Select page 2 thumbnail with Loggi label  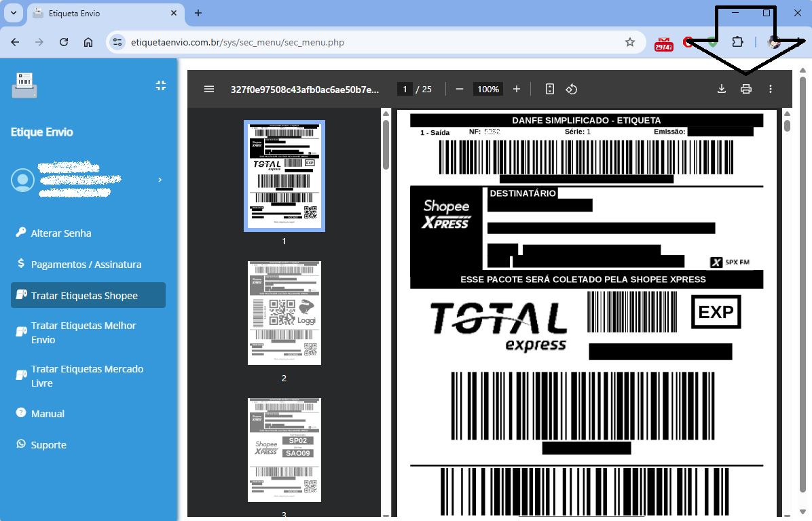[x=284, y=313]
